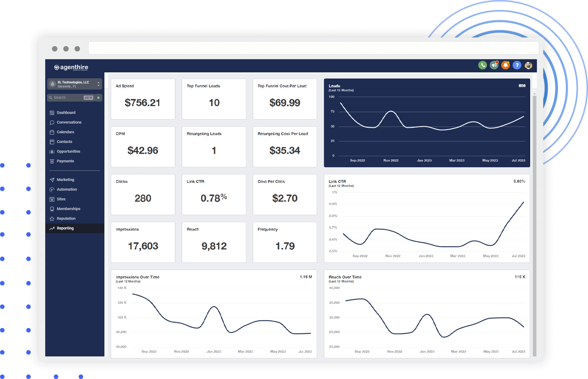This screenshot has height=379, width=588.
Task: Open the Automation menu label
Action: [x=67, y=190]
